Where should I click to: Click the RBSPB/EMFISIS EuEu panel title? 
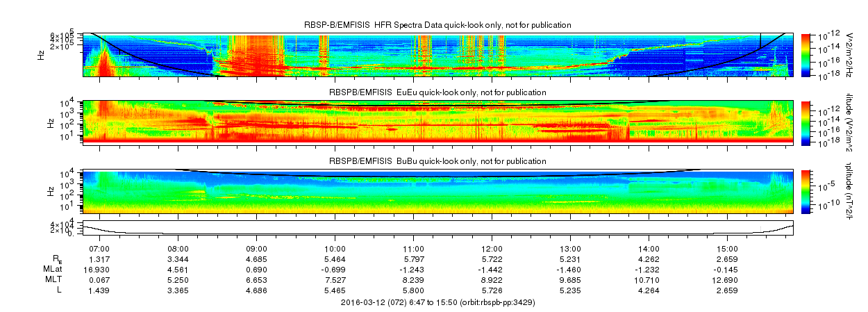[437, 92]
